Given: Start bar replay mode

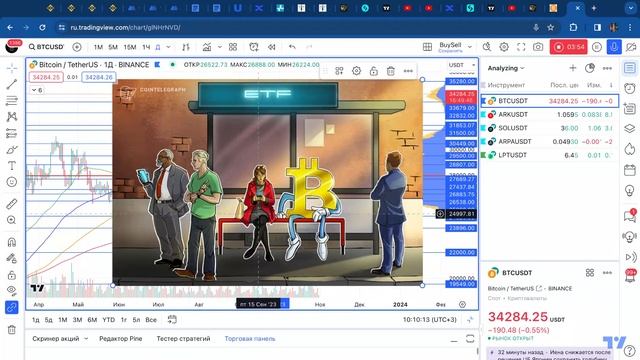Looking at the screenshot, I should pos(271,47).
